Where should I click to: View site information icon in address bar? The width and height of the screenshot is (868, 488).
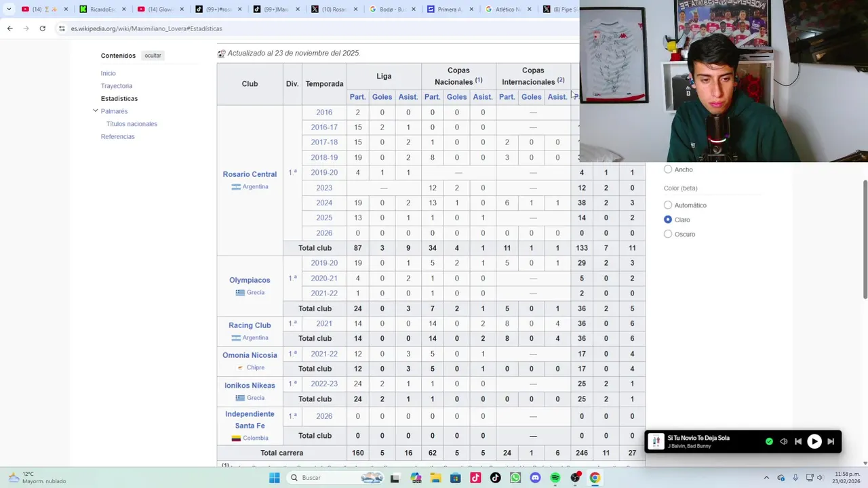pyautogui.click(x=62, y=28)
